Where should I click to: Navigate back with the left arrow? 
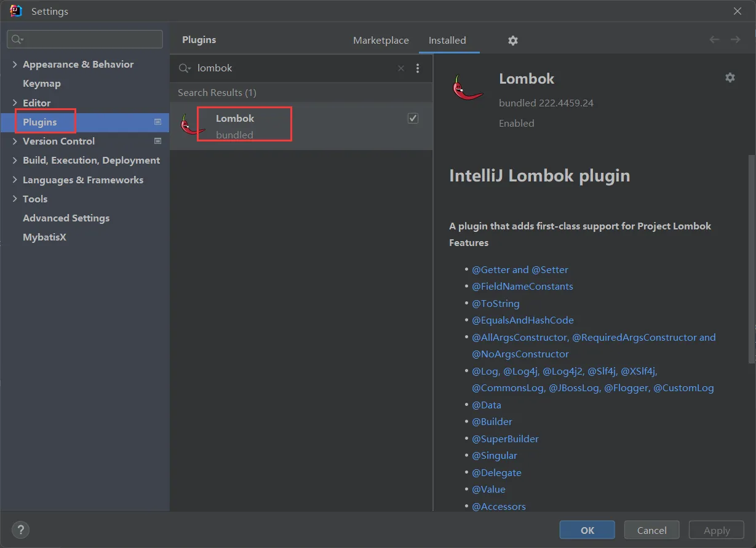714,40
